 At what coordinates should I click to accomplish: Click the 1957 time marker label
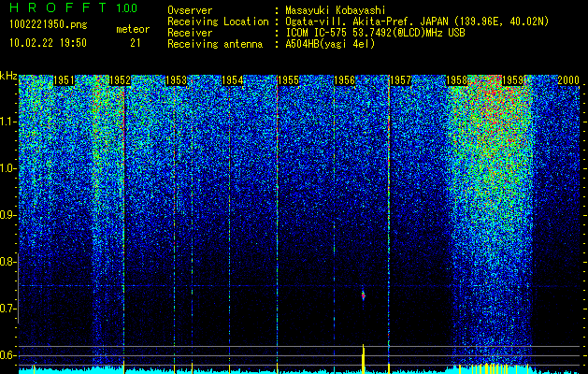click(x=400, y=80)
